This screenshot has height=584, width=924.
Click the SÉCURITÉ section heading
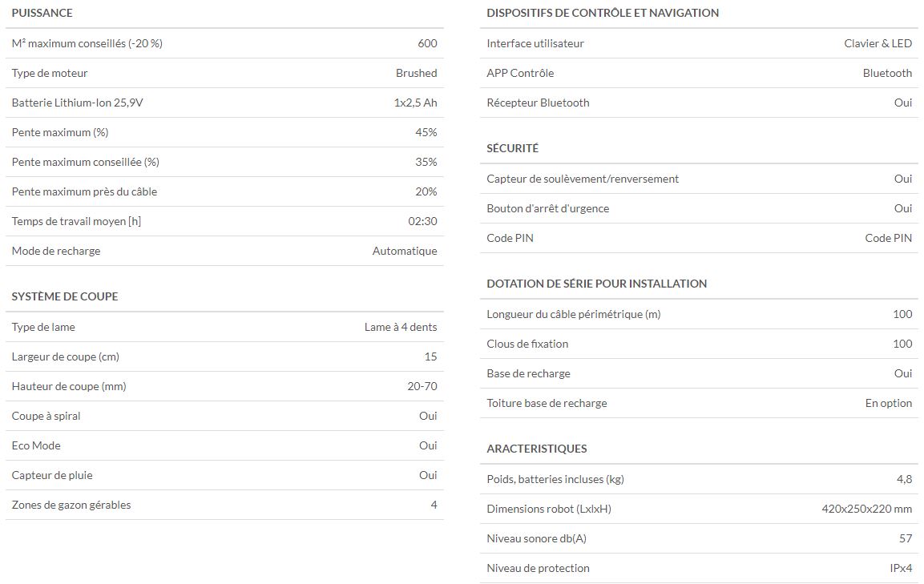click(512, 148)
